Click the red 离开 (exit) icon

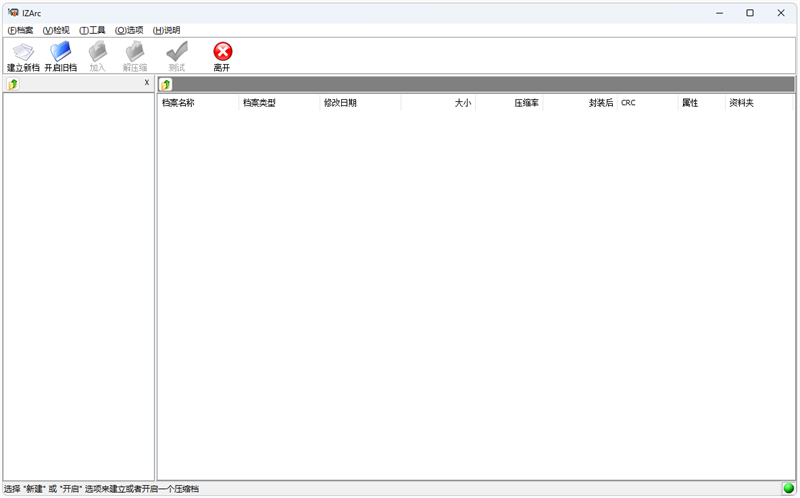pos(222,52)
